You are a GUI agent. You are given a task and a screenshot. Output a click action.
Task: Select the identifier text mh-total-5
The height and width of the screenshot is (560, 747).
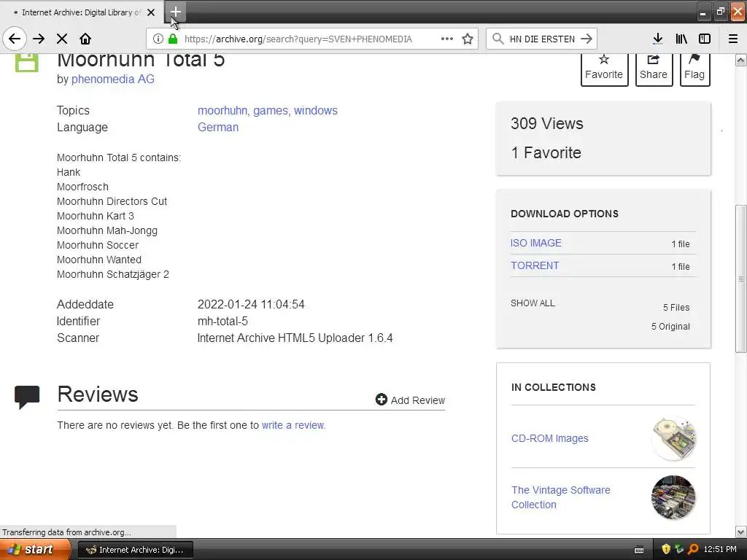point(223,321)
